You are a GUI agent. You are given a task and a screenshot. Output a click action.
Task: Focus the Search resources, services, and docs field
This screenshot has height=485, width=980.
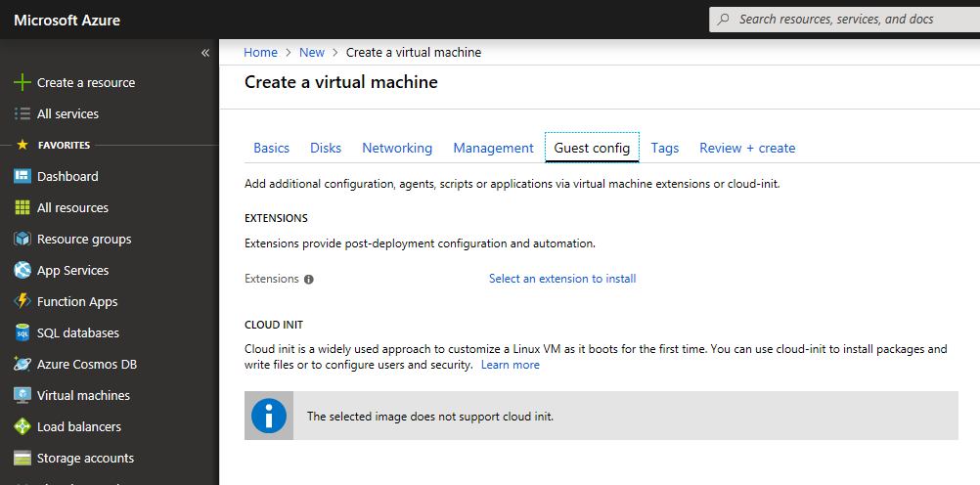point(844,20)
